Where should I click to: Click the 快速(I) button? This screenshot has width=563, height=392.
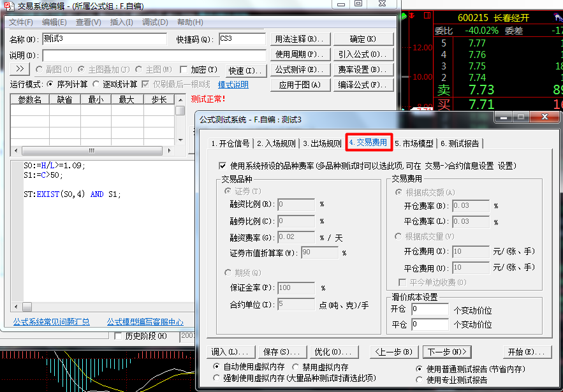click(x=246, y=71)
